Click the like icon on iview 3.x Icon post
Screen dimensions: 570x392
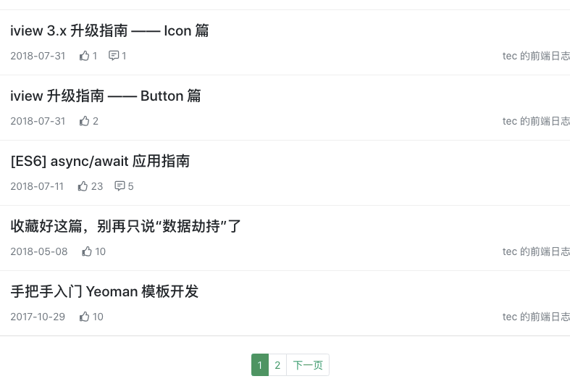(84, 56)
